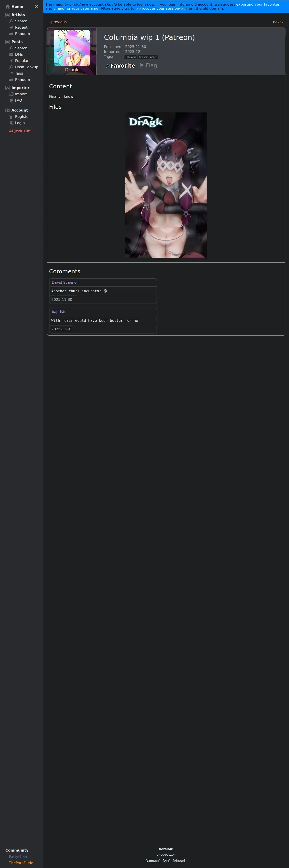Open Search under the Posts section

21,48
